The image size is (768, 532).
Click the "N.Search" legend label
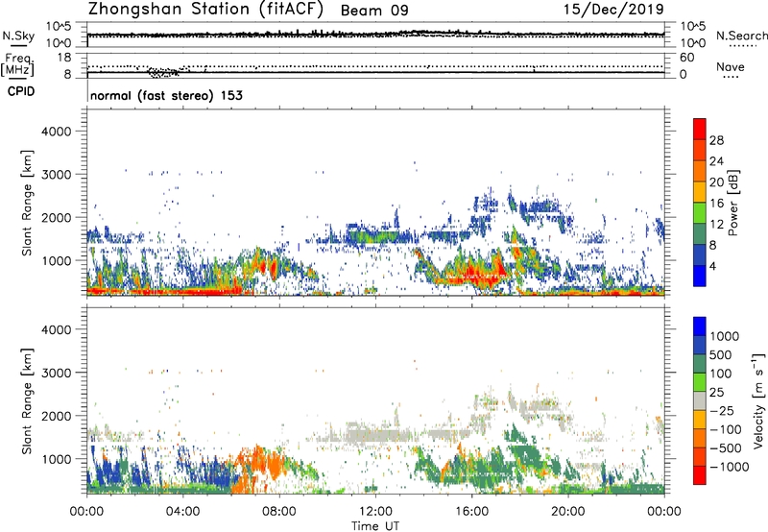pos(741,36)
